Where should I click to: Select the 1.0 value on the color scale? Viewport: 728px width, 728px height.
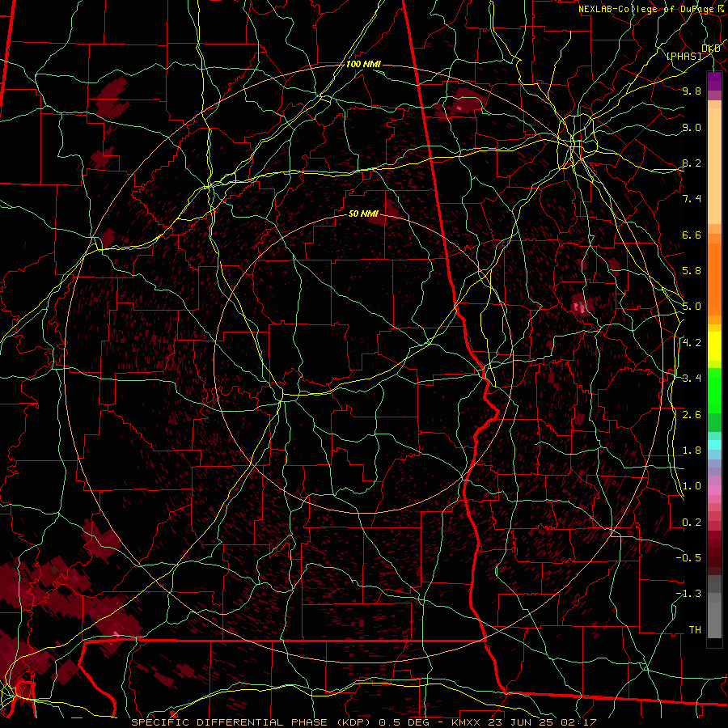(x=692, y=487)
